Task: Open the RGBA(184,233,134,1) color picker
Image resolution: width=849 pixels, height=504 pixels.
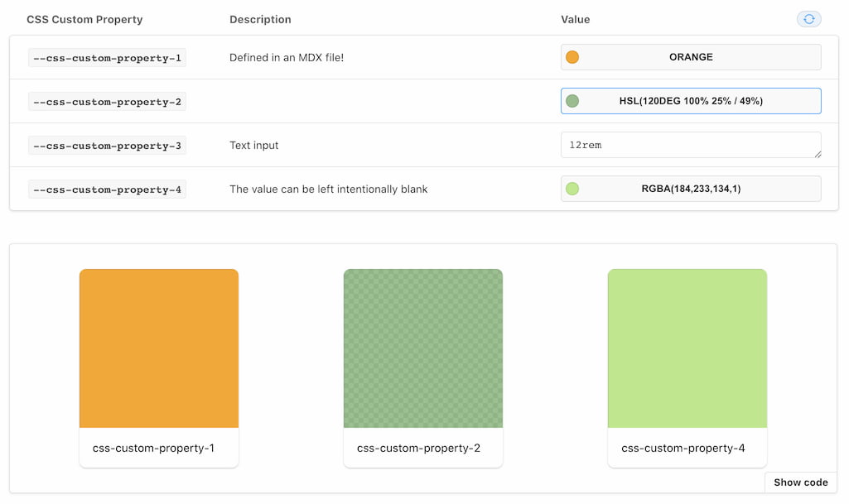Action: tap(691, 188)
